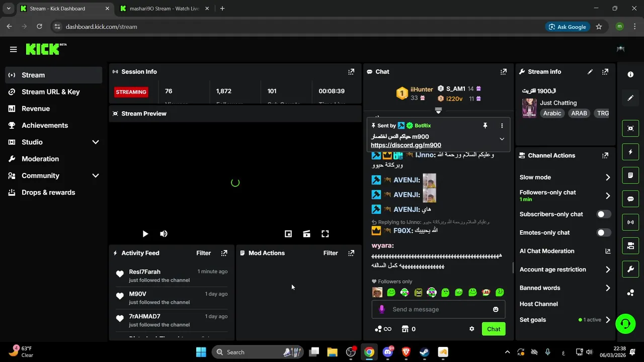
Task: Toggle the wrench widget icon in right sidebar
Action: 630,269
